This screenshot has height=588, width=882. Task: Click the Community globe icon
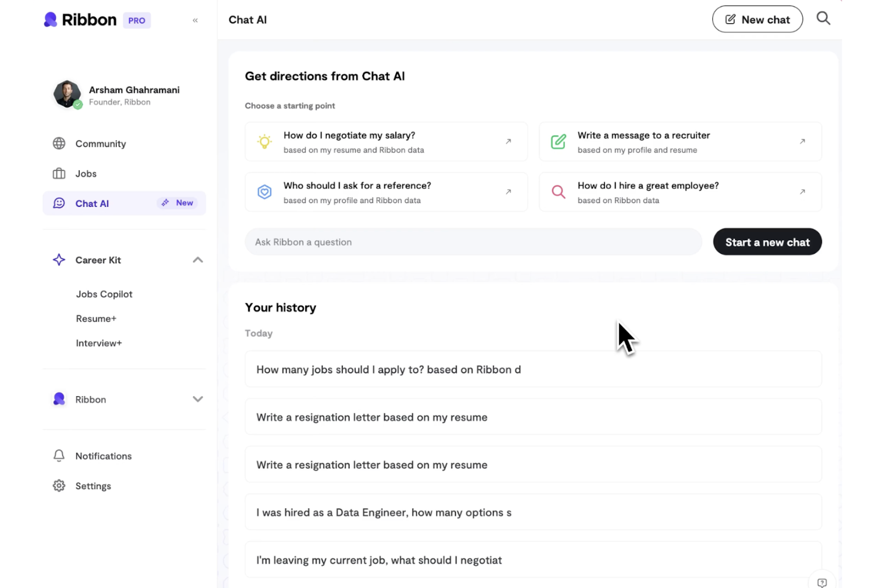click(59, 144)
